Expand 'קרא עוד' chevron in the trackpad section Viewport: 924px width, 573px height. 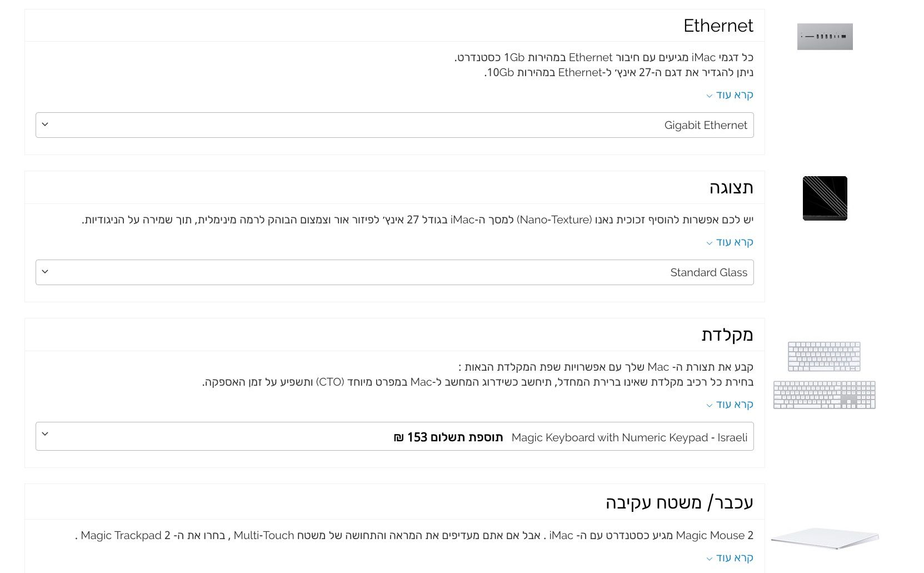pyautogui.click(x=710, y=559)
